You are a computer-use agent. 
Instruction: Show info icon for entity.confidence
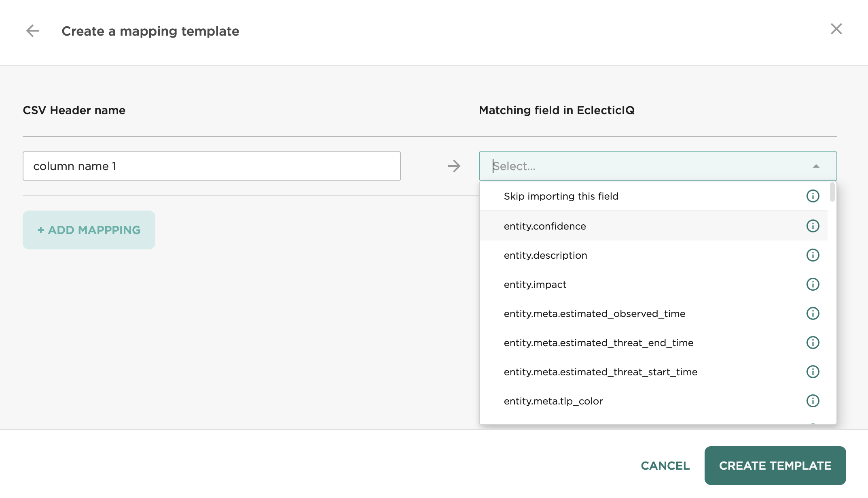pyautogui.click(x=813, y=226)
